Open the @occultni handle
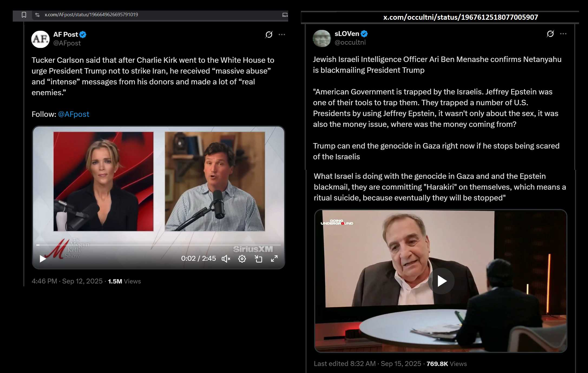The height and width of the screenshot is (373, 588). tap(350, 42)
